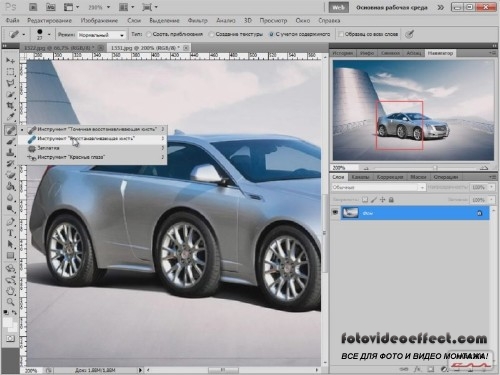Select the Horizontal Type tool

(x=10, y=233)
